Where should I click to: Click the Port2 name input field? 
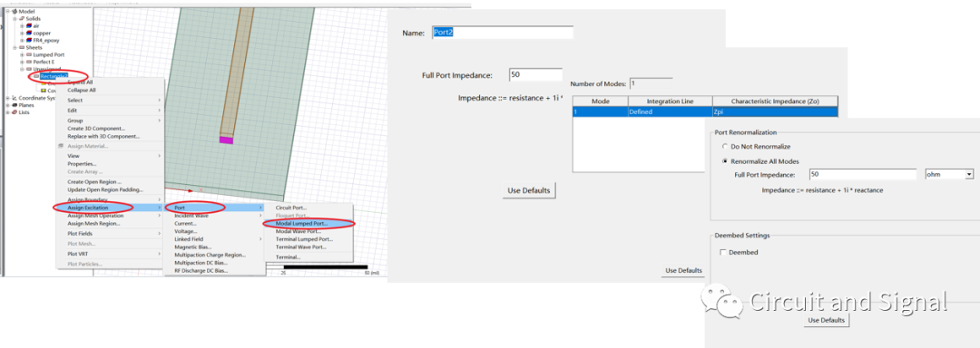503,33
